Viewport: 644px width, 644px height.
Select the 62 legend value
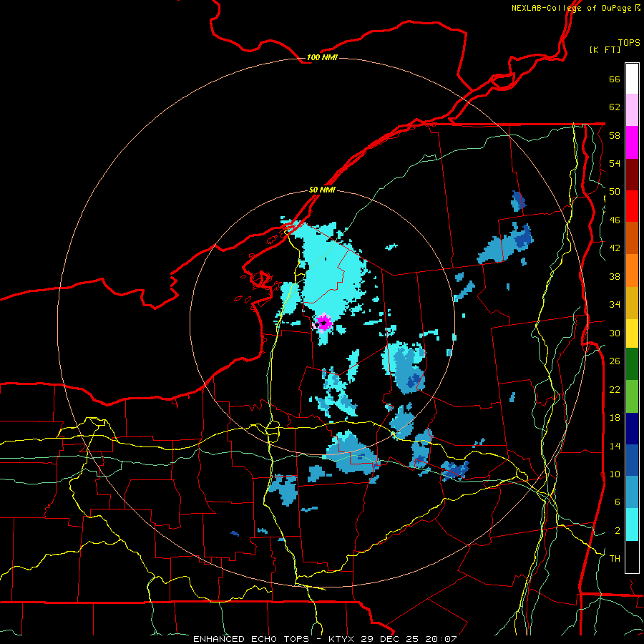coord(615,107)
